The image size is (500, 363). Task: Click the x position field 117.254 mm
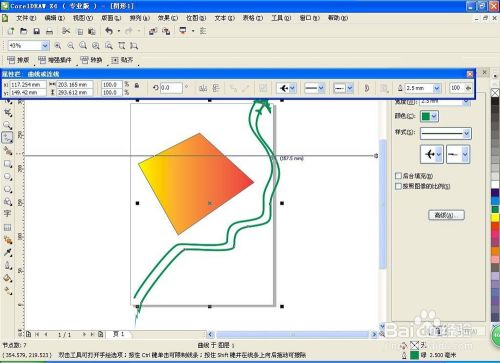point(28,85)
